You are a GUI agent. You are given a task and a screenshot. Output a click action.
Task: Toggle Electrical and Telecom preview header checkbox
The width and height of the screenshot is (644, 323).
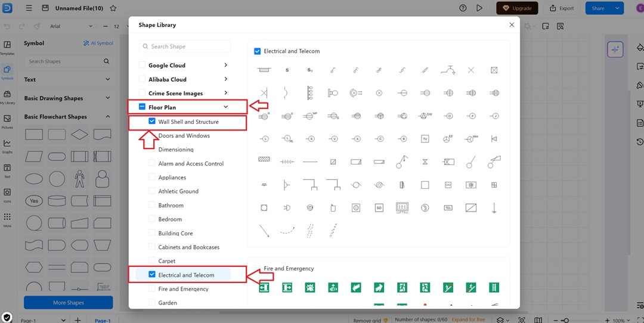coord(257,51)
